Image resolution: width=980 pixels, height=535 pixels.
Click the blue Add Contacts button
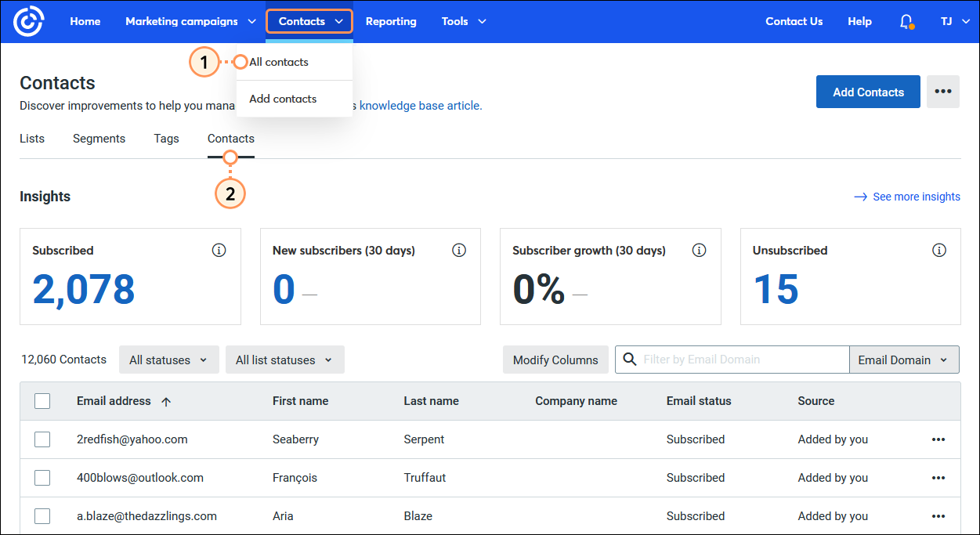click(868, 92)
